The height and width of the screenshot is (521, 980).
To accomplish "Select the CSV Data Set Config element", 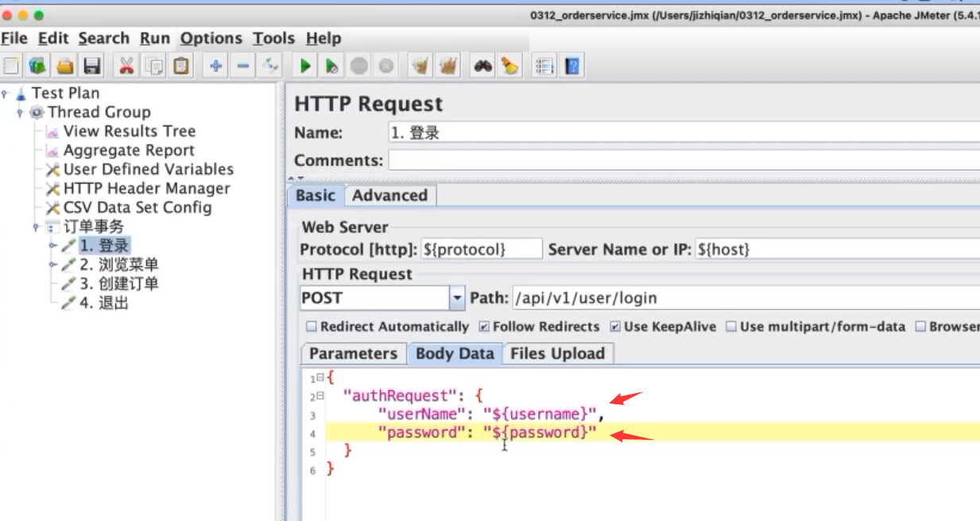I will (138, 207).
